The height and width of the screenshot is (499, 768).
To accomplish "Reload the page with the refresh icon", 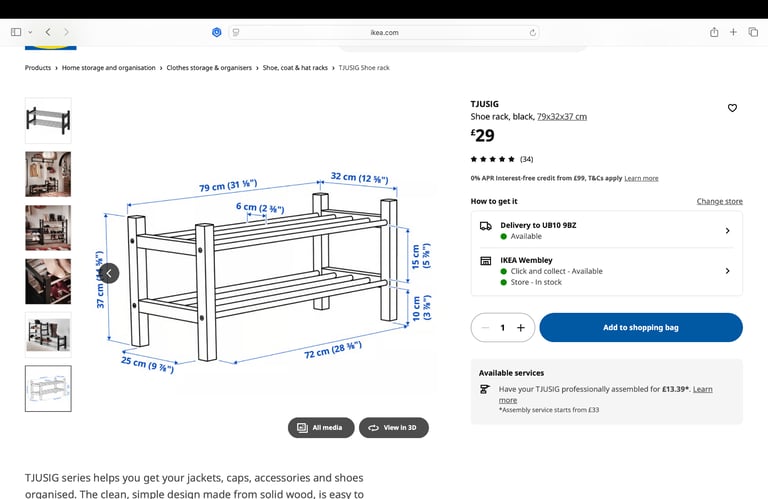I will (x=532, y=33).
